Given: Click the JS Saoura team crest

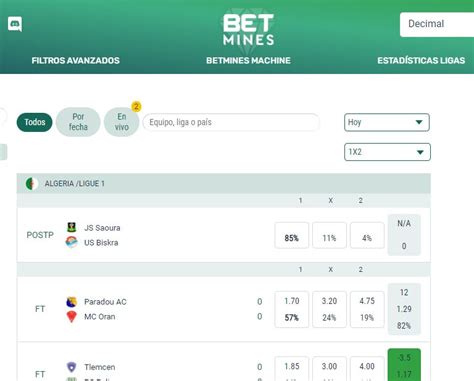Looking at the screenshot, I should coord(71,227).
